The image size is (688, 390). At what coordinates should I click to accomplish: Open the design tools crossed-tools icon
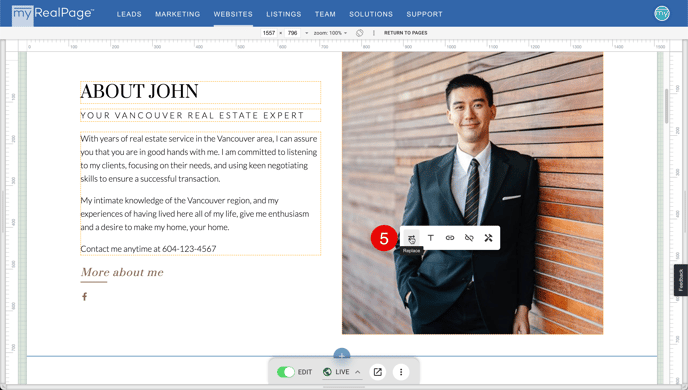pyautogui.click(x=488, y=238)
